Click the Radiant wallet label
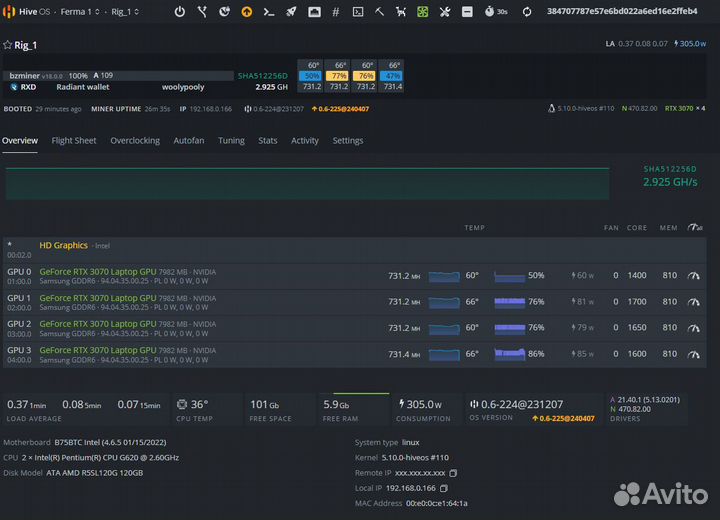Image resolution: width=720 pixels, height=520 pixels. coord(83,87)
